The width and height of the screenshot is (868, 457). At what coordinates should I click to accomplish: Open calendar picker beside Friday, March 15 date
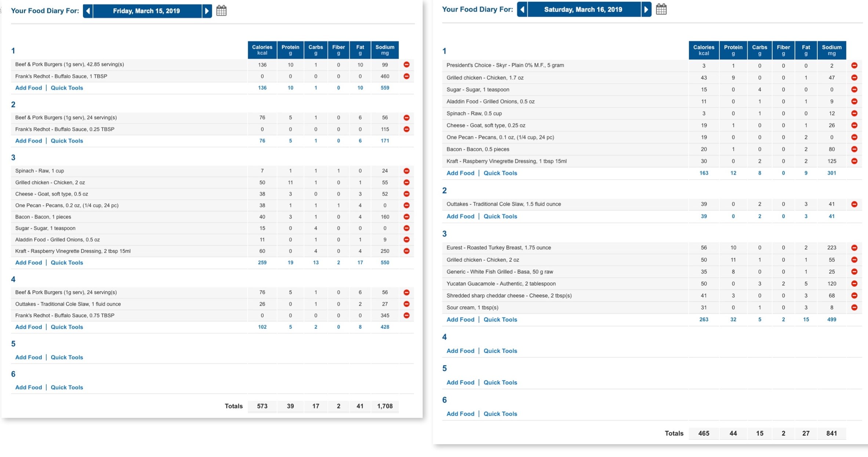(221, 11)
